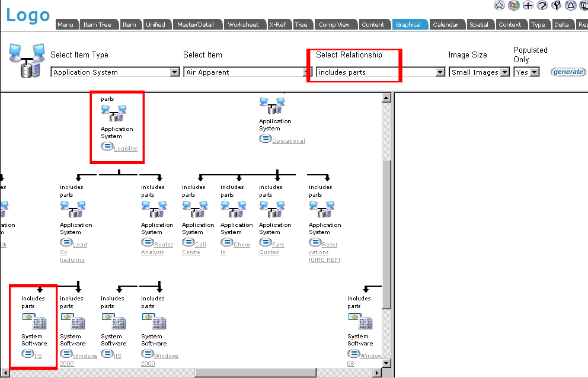The height and width of the screenshot is (378, 588).
Task: Click the plus icon in top toolbar
Action: click(x=528, y=5)
